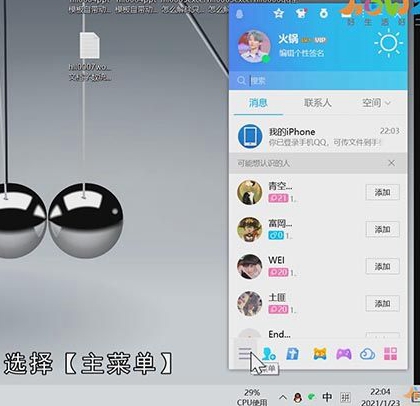
Task: Open the orange cat-face icon in bottom bar
Action: [x=320, y=354]
